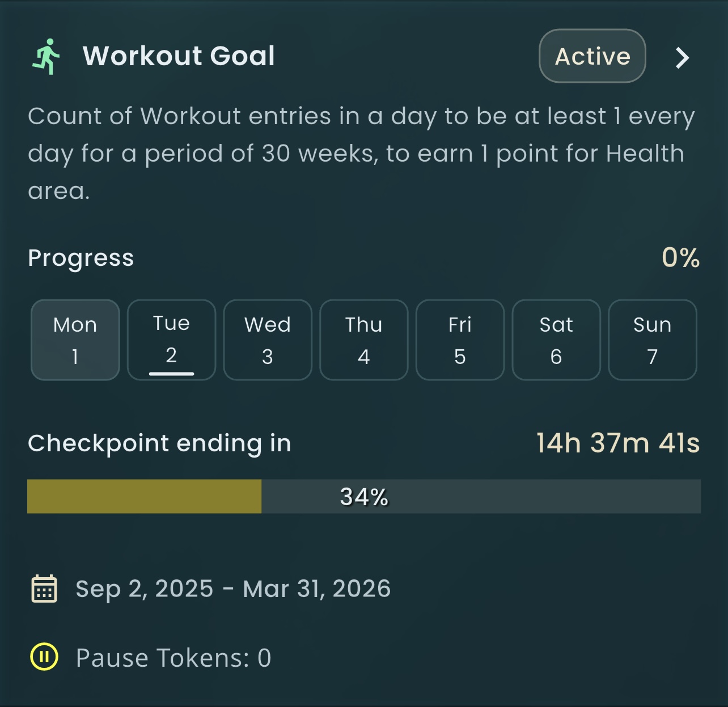Screen dimensions: 728x707
Task: Select the Thu 4 day box
Action: 363,340
